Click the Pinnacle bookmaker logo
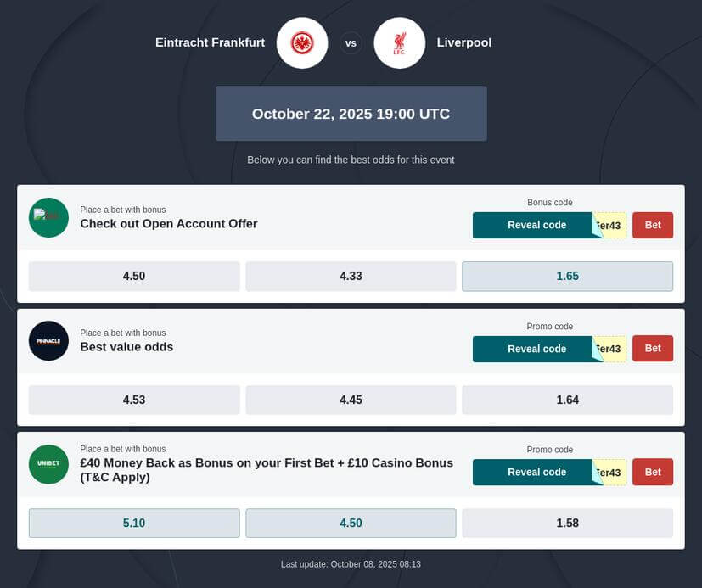 (x=48, y=341)
